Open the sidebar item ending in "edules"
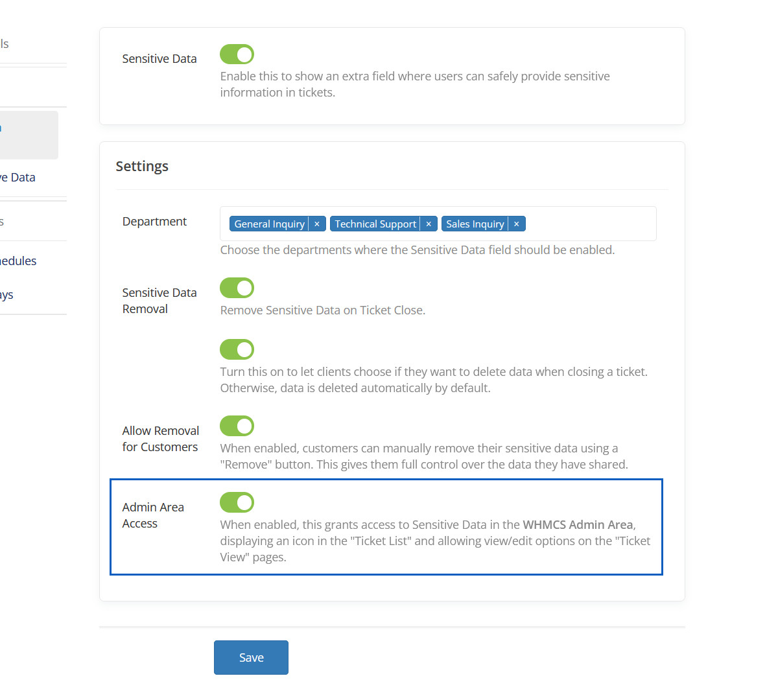The height and width of the screenshot is (700, 778). [18, 261]
